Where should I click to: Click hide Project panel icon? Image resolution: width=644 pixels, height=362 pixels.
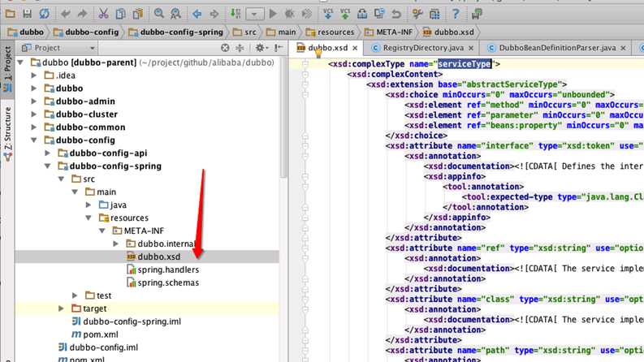click(279, 48)
